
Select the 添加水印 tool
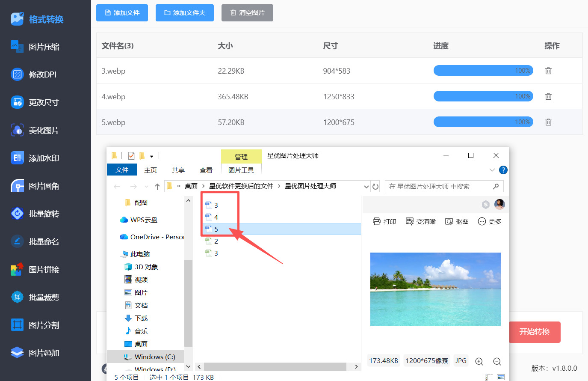click(35, 158)
